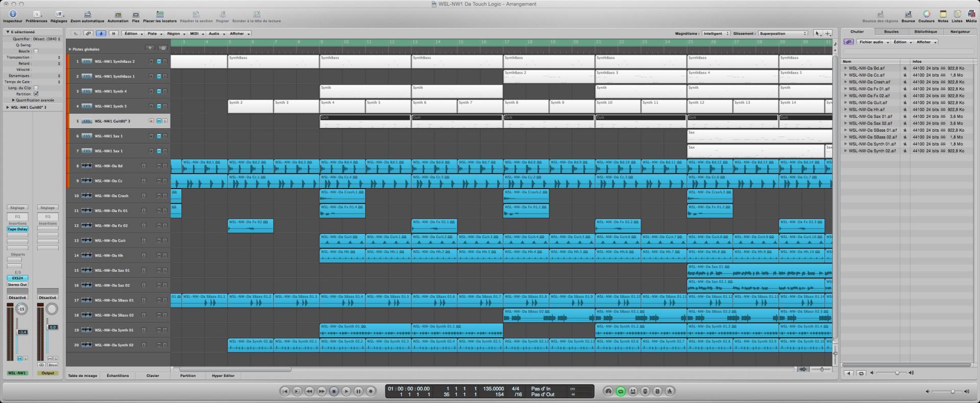Toggle the H hide view button

[x=113, y=34]
